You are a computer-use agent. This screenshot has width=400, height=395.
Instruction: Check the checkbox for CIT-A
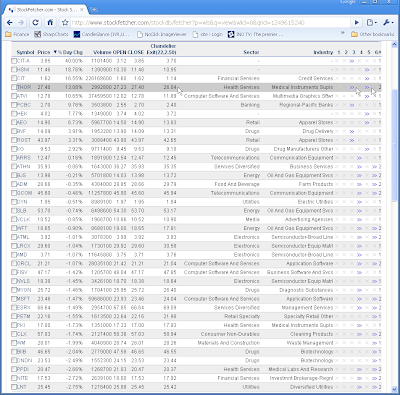pyautogui.click(x=14, y=61)
